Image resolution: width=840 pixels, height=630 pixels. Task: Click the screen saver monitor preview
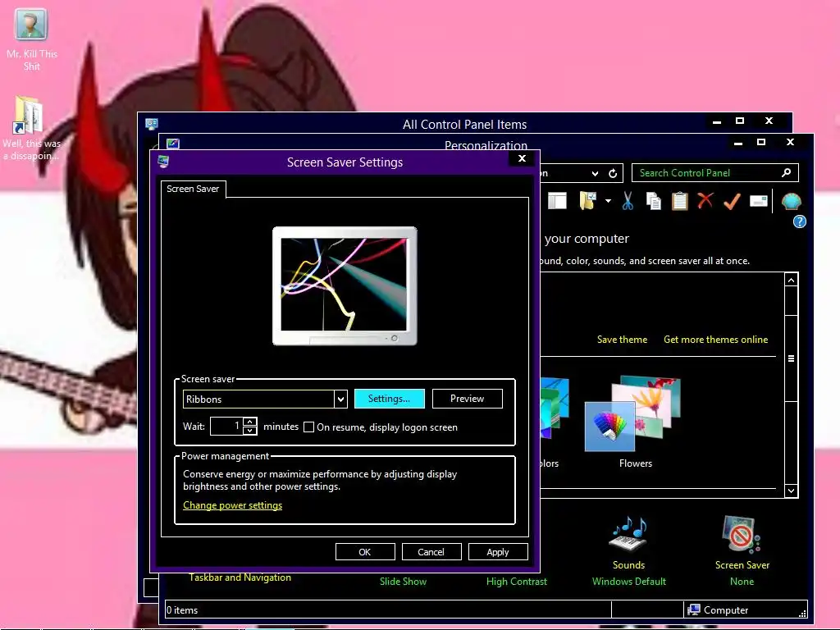tap(345, 286)
